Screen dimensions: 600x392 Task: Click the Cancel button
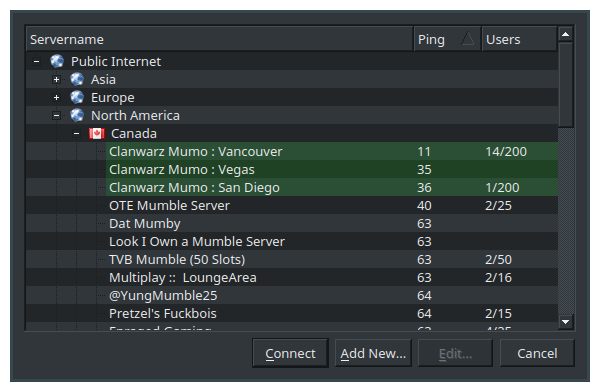537,353
